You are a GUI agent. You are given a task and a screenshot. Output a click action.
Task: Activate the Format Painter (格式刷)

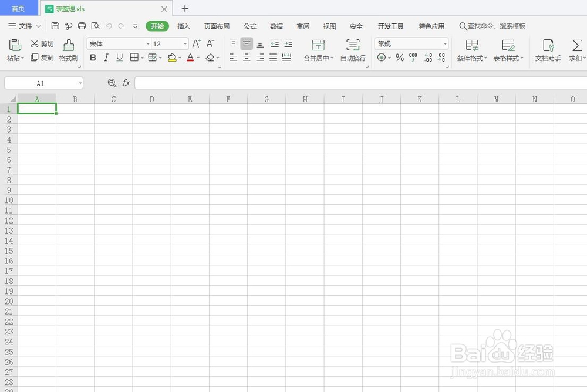click(69, 50)
